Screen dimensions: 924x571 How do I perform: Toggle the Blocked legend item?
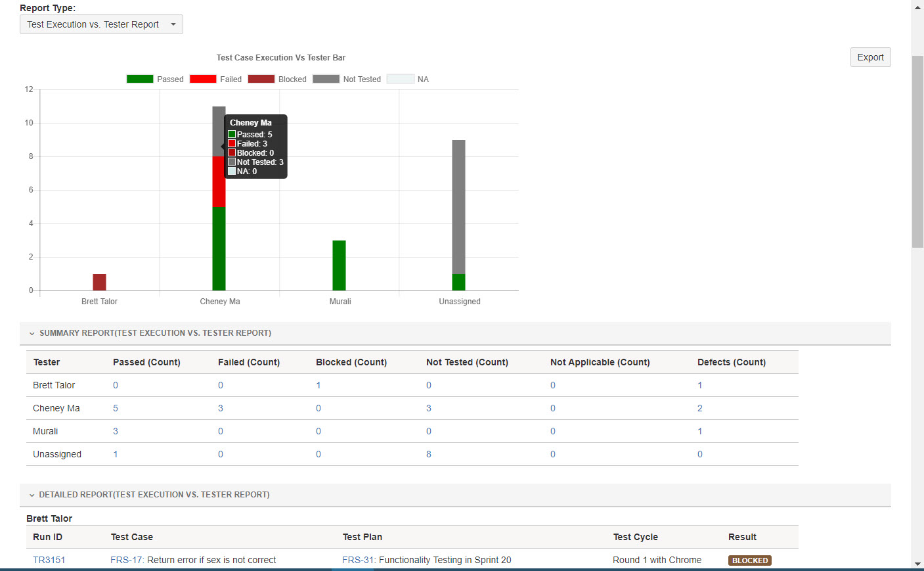pos(276,79)
